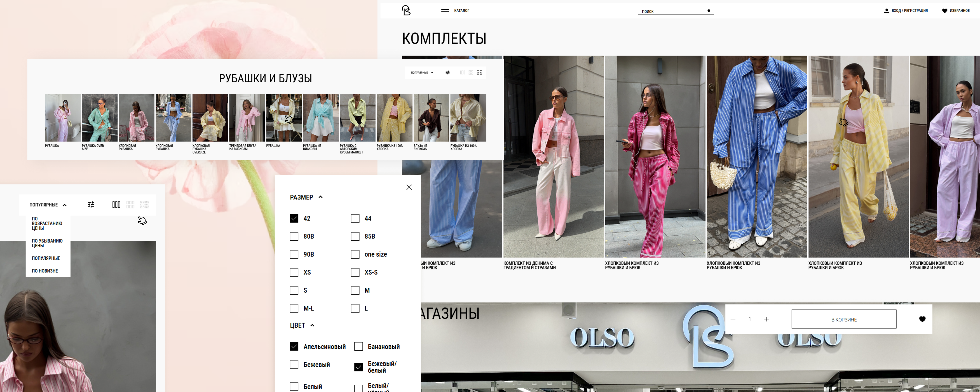The width and height of the screenshot is (980, 392).
Task: Increase quantity with plus stepper
Action: point(767,319)
